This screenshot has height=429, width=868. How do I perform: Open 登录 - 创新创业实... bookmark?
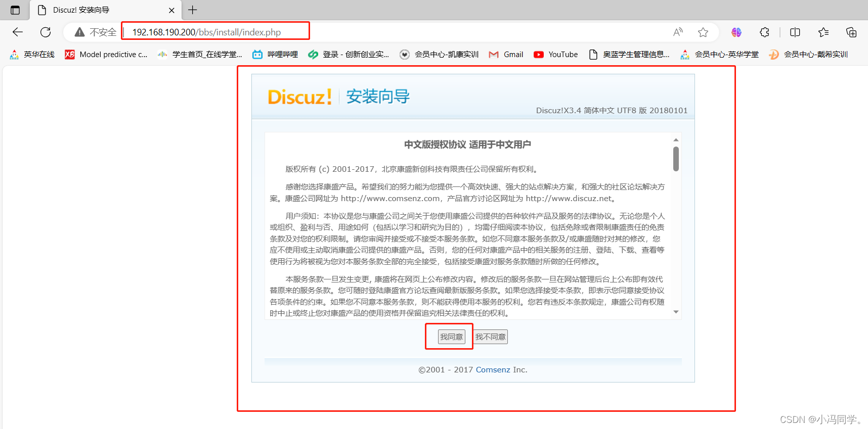349,55
